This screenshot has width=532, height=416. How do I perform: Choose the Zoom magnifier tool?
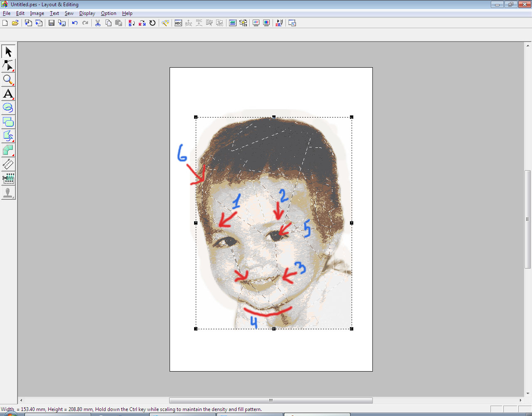point(8,80)
